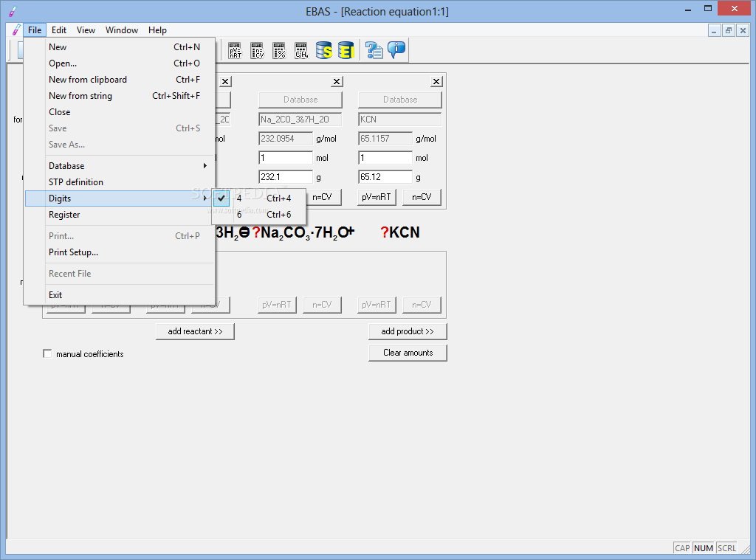
Task: Click the CAP status bar indicator
Action: click(682, 548)
